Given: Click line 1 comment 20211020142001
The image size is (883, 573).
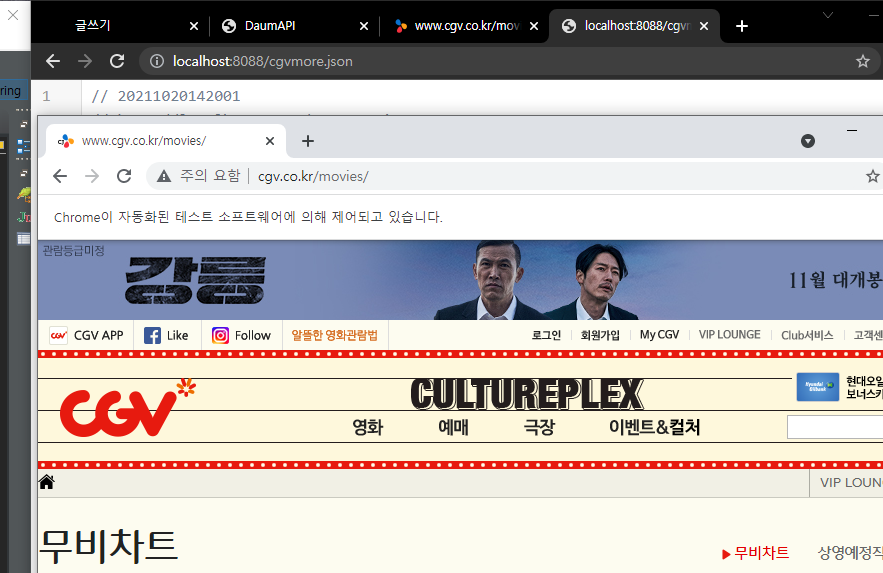Looking at the screenshot, I should [x=166, y=96].
